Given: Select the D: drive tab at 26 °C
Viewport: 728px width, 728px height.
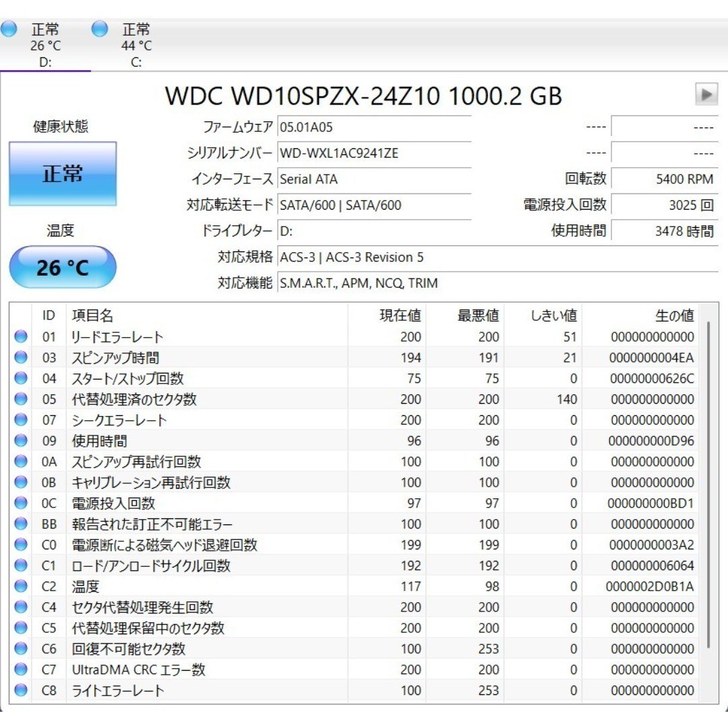Looking at the screenshot, I should pyautogui.click(x=45, y=45).
